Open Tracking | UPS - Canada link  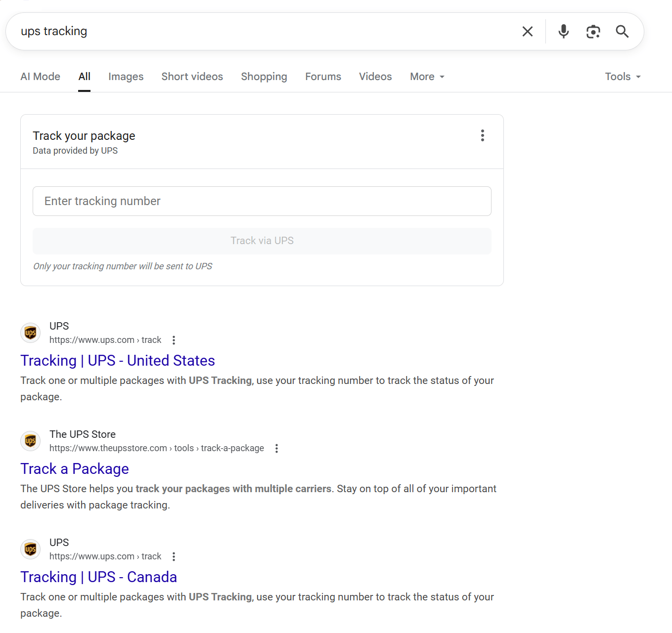99,577
